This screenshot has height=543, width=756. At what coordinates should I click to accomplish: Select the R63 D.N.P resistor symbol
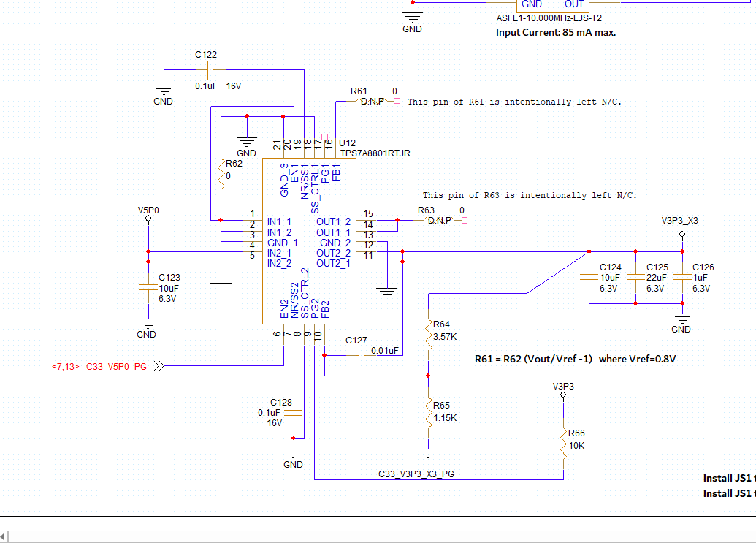point(439,221)
